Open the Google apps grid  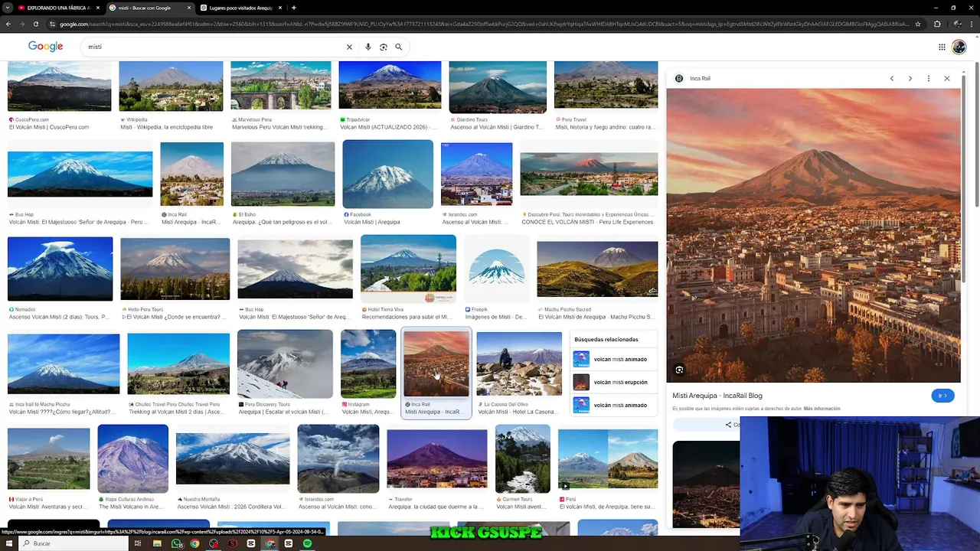942,47
